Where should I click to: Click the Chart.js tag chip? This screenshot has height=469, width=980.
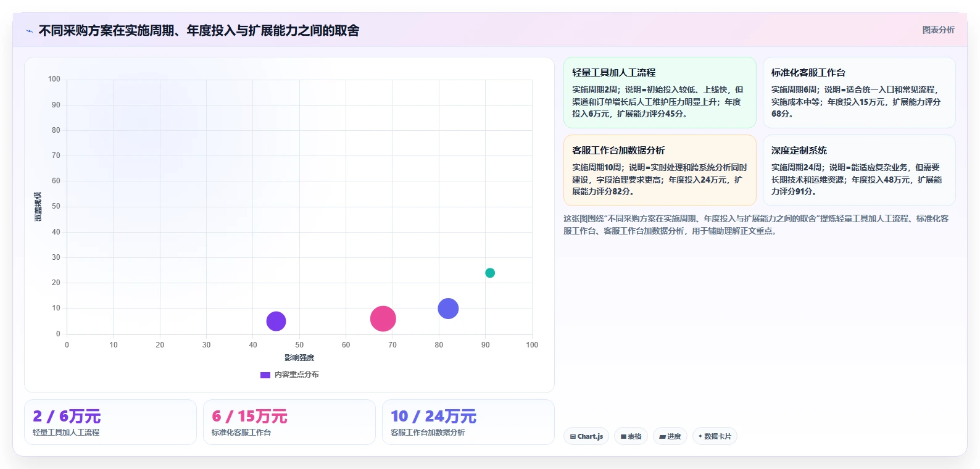coord(586,436)
